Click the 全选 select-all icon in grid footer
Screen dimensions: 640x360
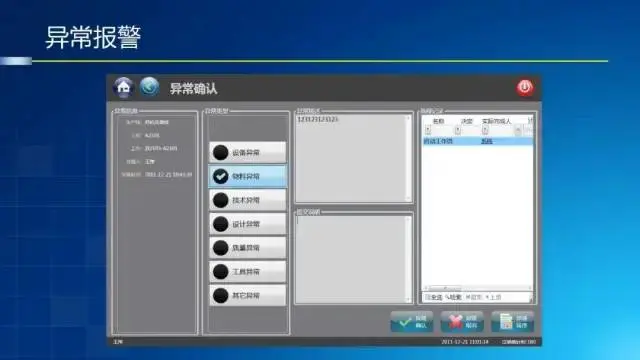(x=434, y=297)
